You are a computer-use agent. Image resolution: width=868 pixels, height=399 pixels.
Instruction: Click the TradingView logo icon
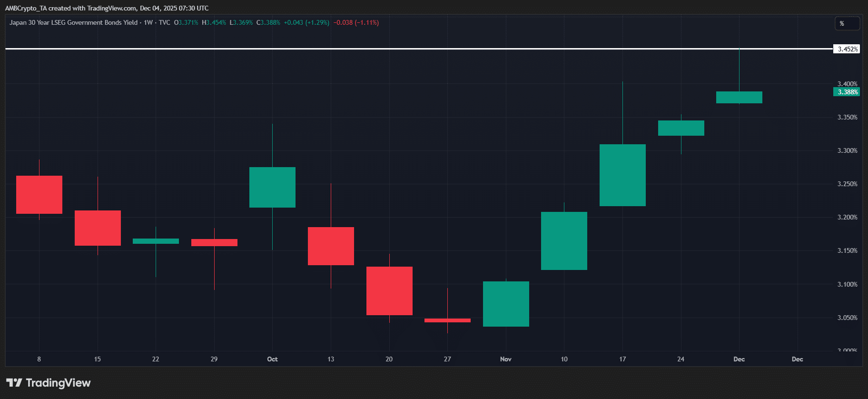tap(14, 383)
